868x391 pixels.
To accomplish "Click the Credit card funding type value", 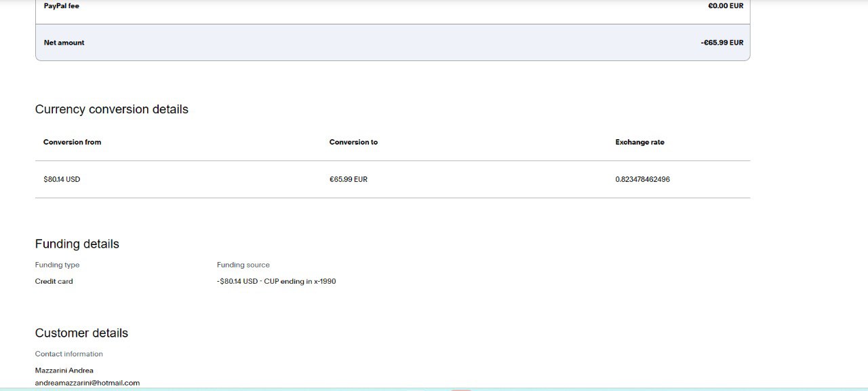I will tap(54, 282).
